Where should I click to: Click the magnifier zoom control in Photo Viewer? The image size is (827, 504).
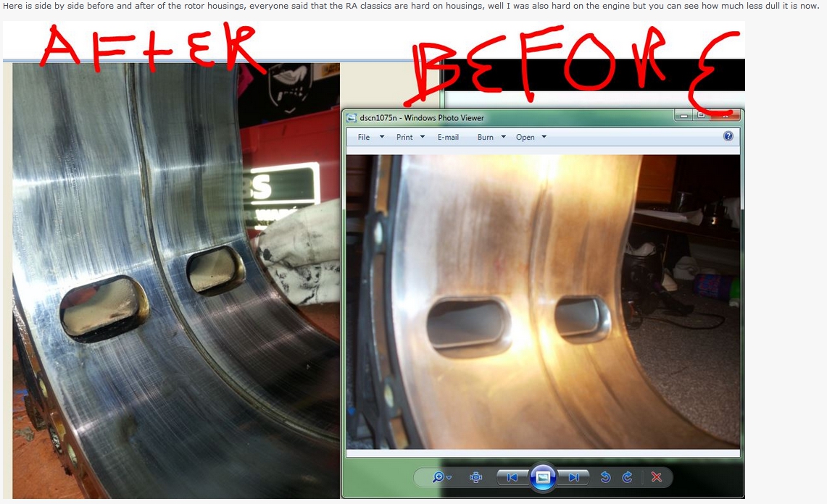[441, 477]
